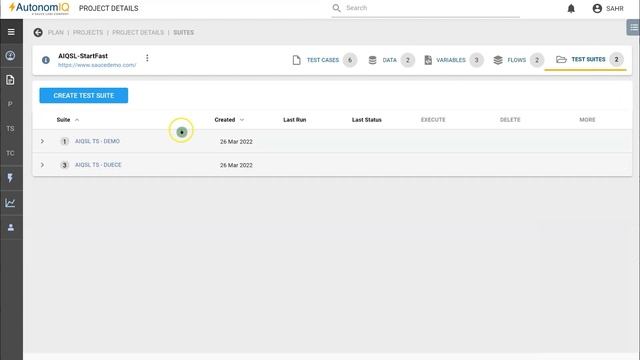The image size is (640, 360).
Task: Click the MORE column header
Action: tap(587, 120)
